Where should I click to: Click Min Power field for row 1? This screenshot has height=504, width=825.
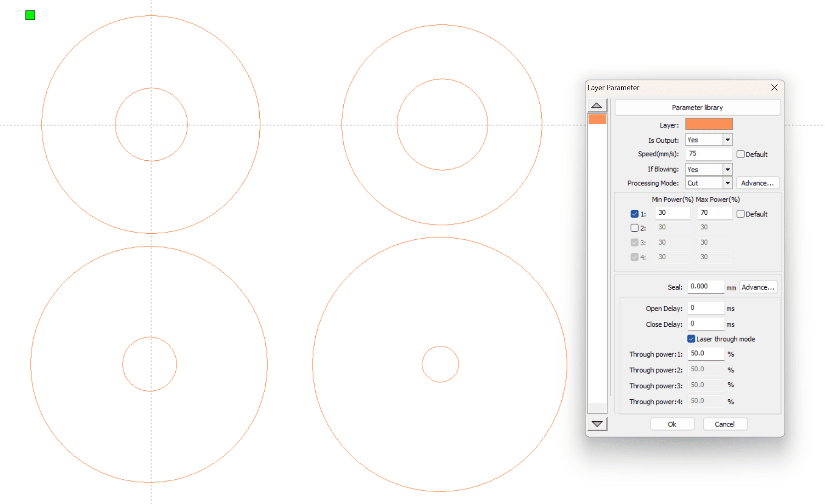click(x=672, y=213)
